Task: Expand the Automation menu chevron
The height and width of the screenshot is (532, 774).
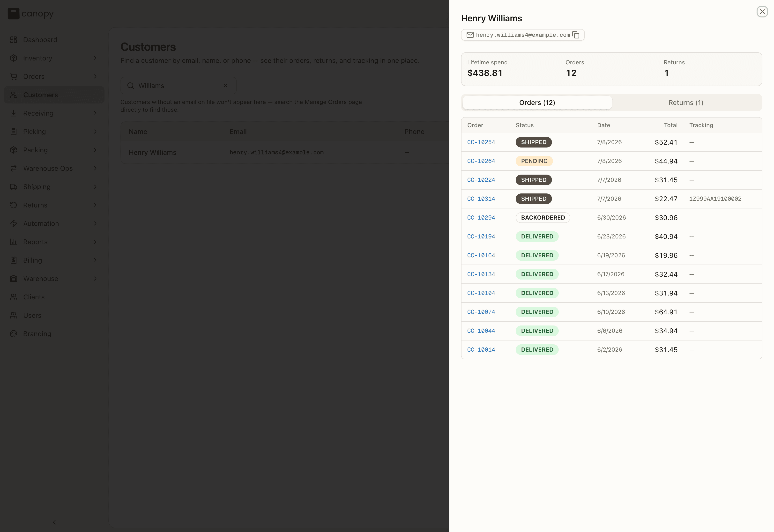Action: click(95, 223)
